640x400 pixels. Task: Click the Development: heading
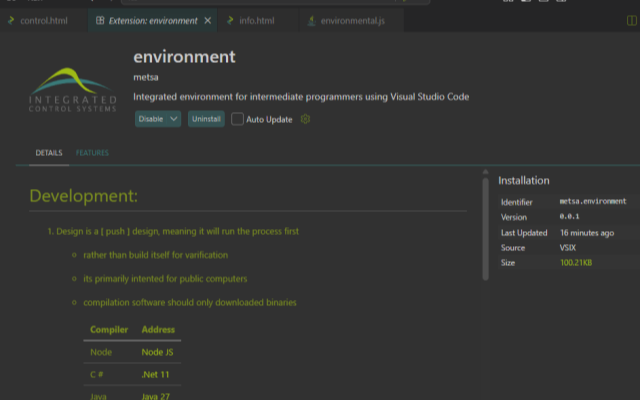tap(84, 196)
